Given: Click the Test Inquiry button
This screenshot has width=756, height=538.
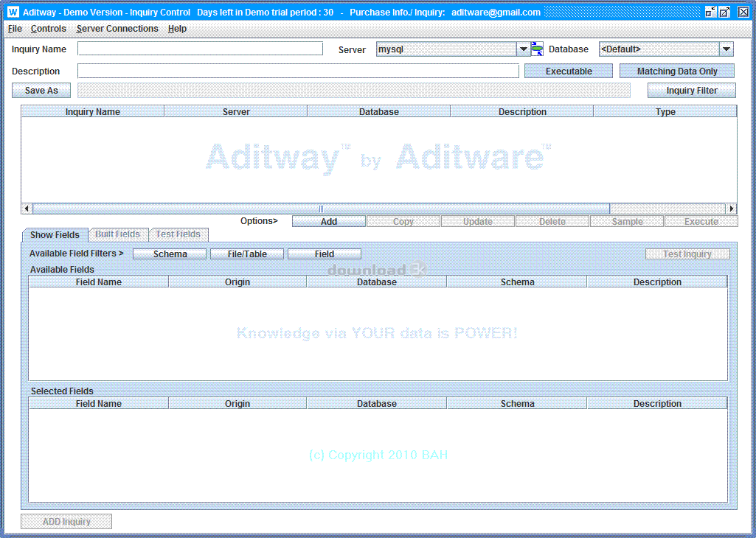Looking at the screenshot, I should click(x=687, y=254).
